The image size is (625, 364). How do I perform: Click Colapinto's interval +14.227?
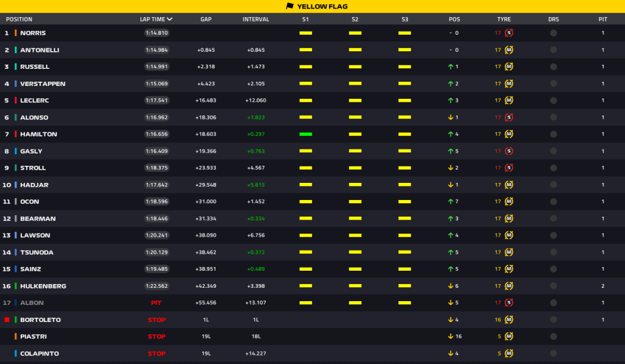point(256,353)
